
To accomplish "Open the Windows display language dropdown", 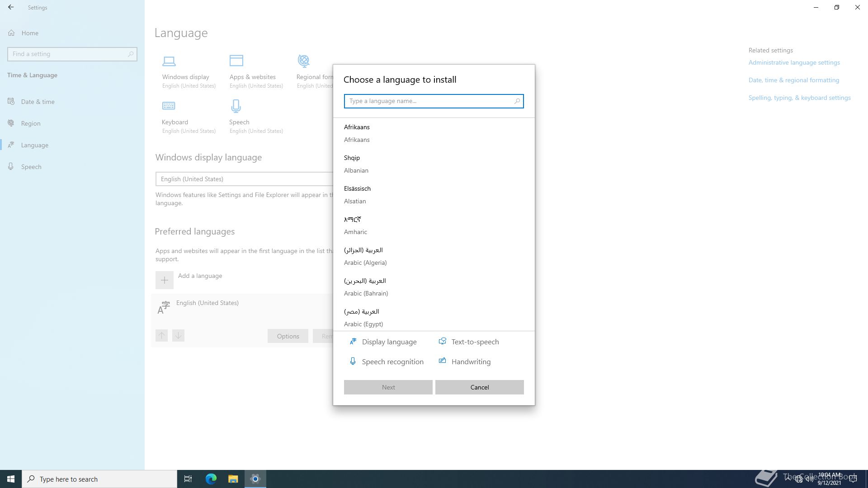I will point(245,179).
